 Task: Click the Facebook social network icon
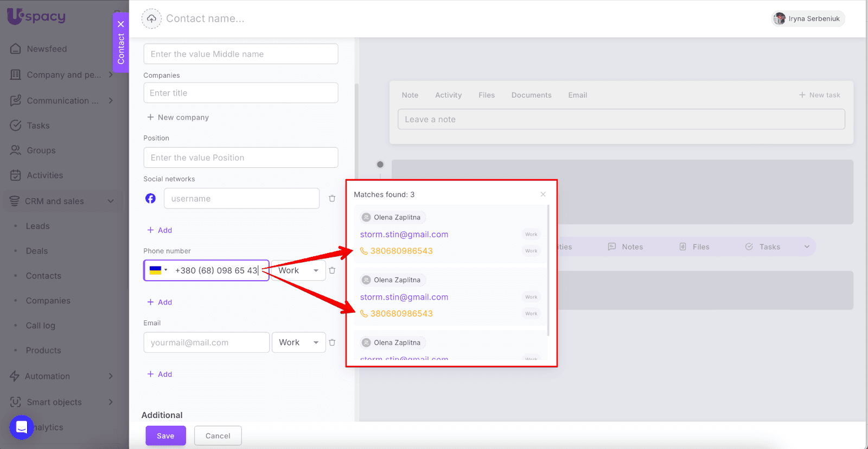tap(150, 199)
